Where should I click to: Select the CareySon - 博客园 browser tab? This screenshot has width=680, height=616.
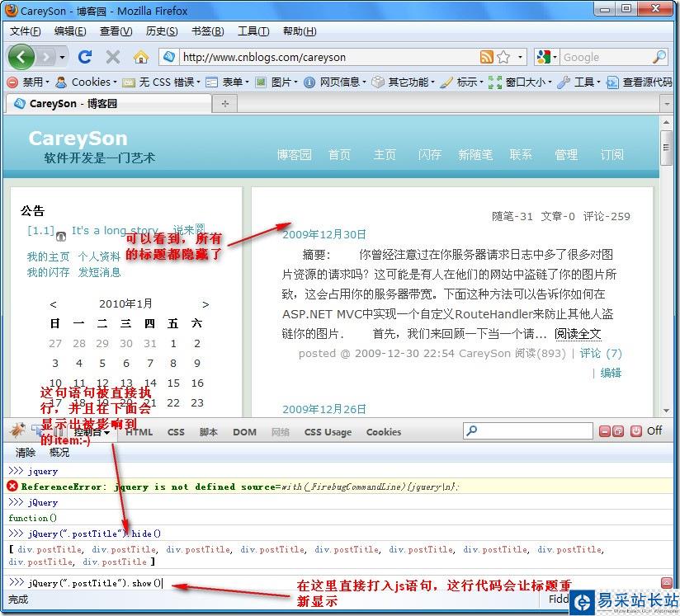(x=107, y=104)
